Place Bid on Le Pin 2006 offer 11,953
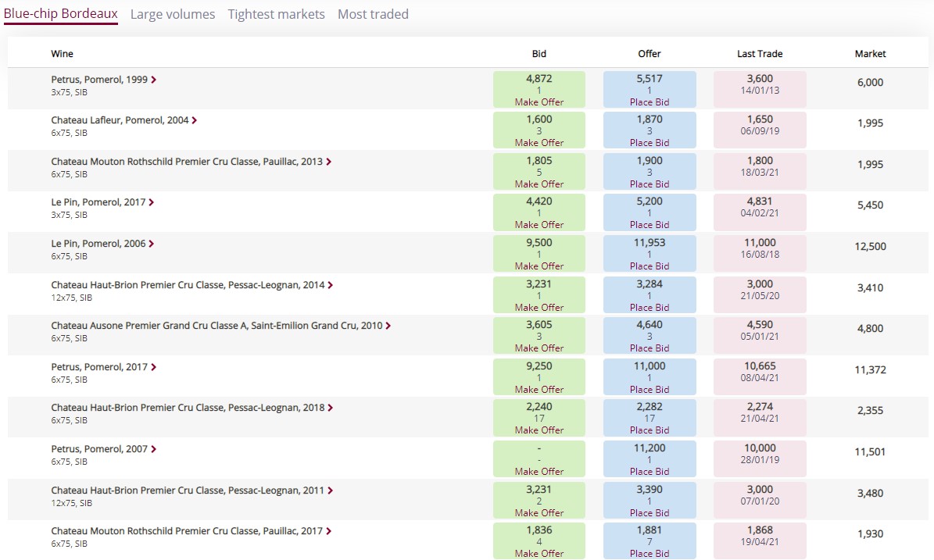The height and width of the screenshot is (560, 934). pyautogui.click(x=650, y=266)
